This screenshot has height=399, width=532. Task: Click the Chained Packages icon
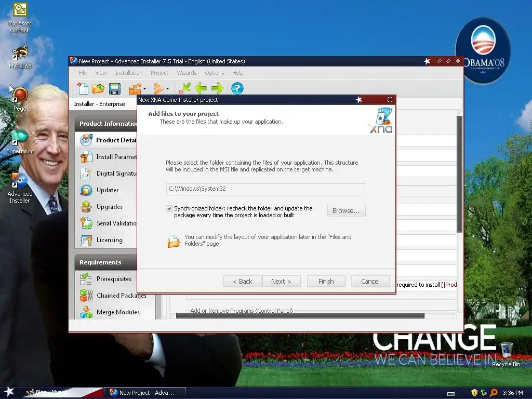tap(86, 296)
